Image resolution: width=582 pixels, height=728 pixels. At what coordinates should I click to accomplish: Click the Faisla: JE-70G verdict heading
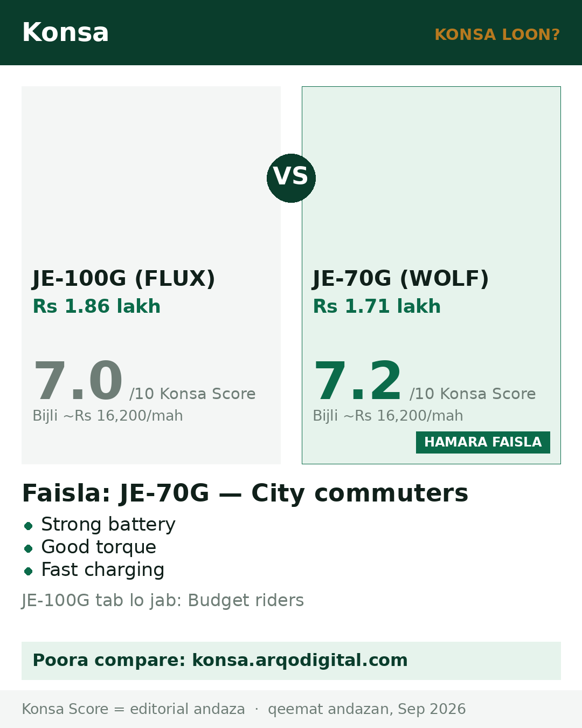(245, 493)
